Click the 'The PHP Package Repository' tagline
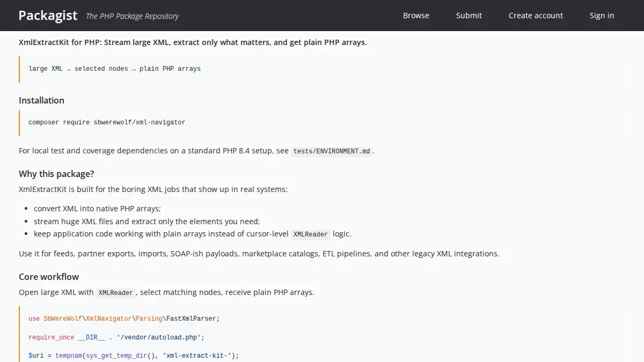Screen dimensions: 644x362 (132, 16)
